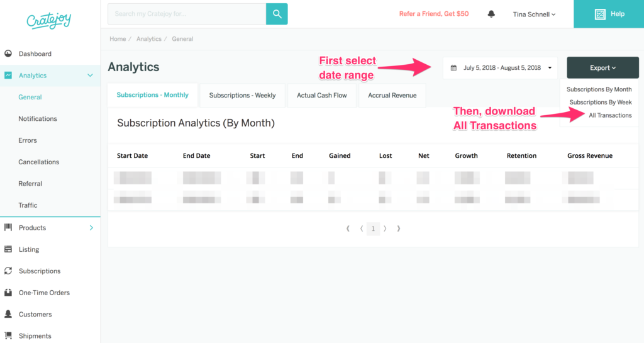Viewport: 644px width, 343px height.
Task: Open notifications bell icon
Action: click(491, 14)
